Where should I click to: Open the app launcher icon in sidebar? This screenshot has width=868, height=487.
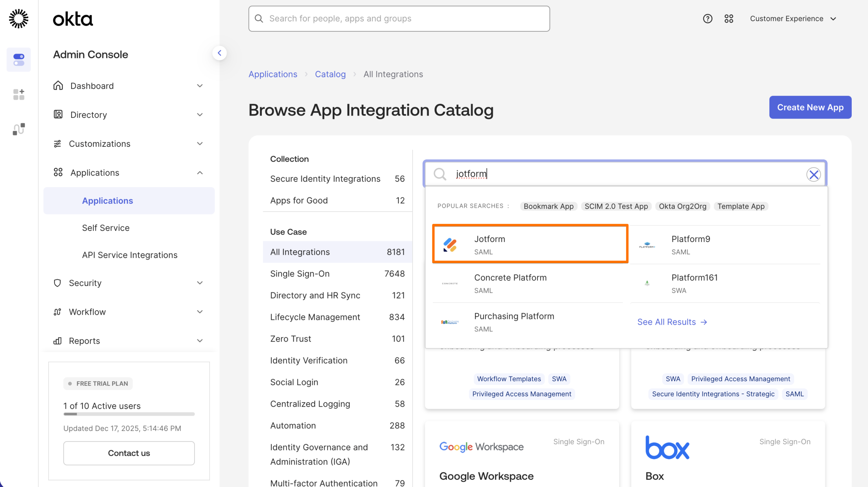tap(19, 94)
